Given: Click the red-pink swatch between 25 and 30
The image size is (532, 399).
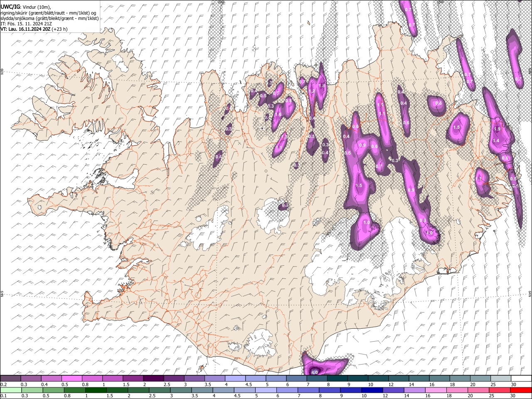Looking at the screenshot, I should pyautogui.click(x=500, y=390).
